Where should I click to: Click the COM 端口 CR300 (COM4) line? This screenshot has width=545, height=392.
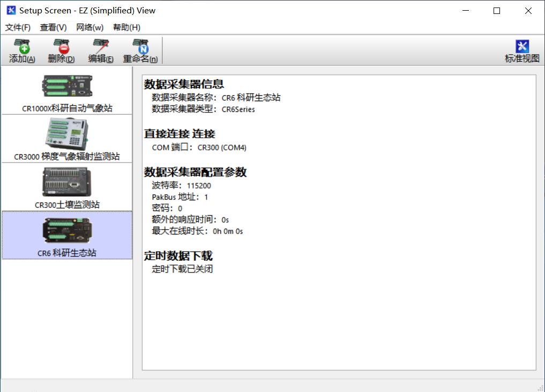[x=199, y=147]
